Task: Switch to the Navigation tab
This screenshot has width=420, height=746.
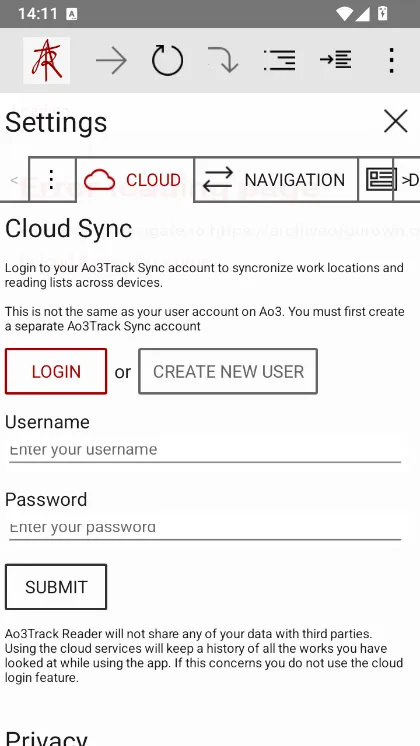Action: [x=276, y=180]
